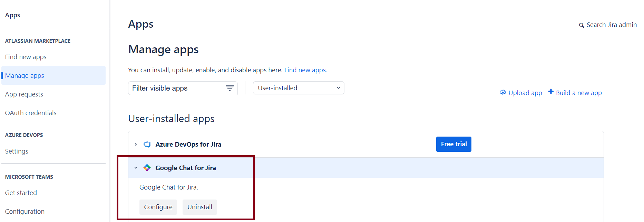Image resolution: width=644 pixels, height=222 pixels.
Task: Click the search magnifier icon
Action: (581, 25)
